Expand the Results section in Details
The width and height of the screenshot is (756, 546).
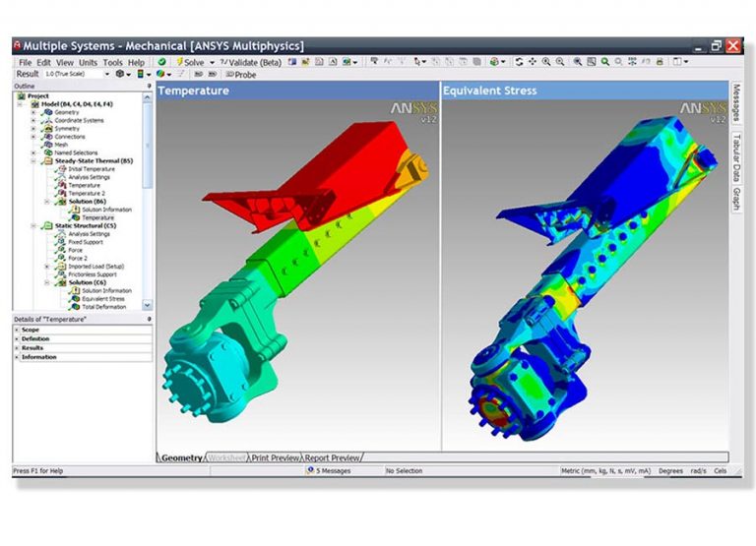(17, 347)
